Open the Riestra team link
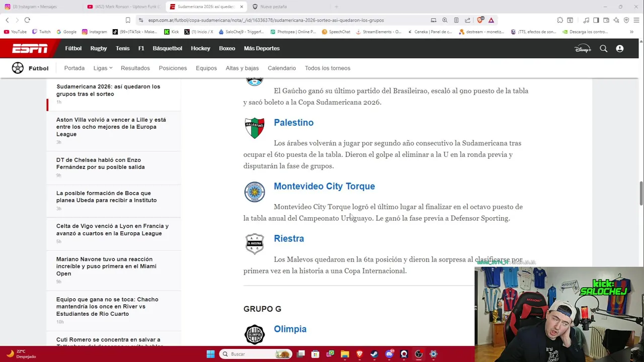Screen dimensions: 644x362 [x=289, y=238]
